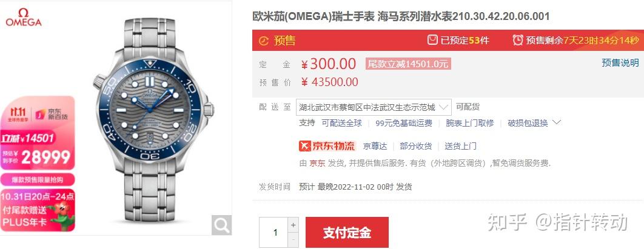The image size is (644, 249).
Task: Open the 预售说明 presale explanation link
Action: [x=620, y=63]
